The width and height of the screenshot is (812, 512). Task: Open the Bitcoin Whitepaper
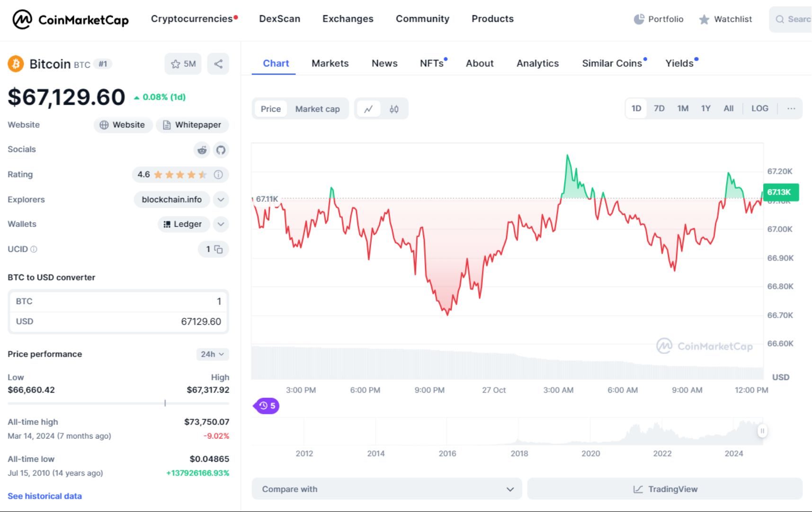192,125
